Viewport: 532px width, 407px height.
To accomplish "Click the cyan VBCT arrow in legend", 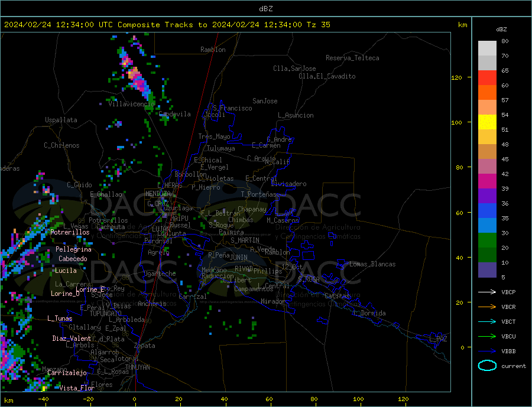I will point(487,321).
